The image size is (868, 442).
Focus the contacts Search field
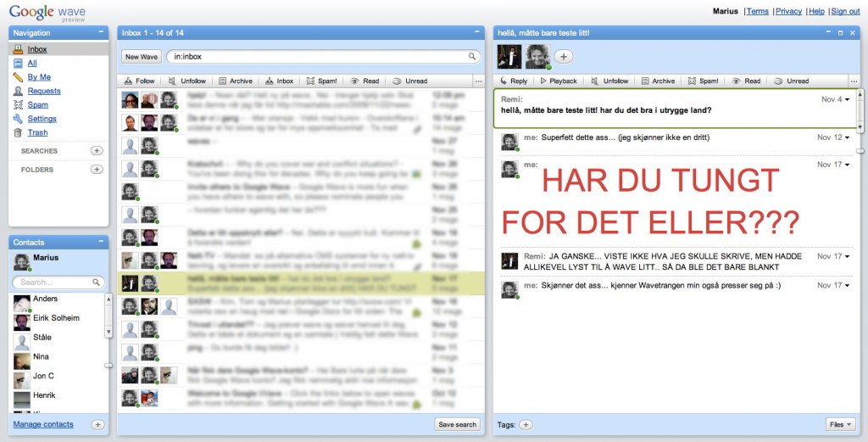(58, 282)
